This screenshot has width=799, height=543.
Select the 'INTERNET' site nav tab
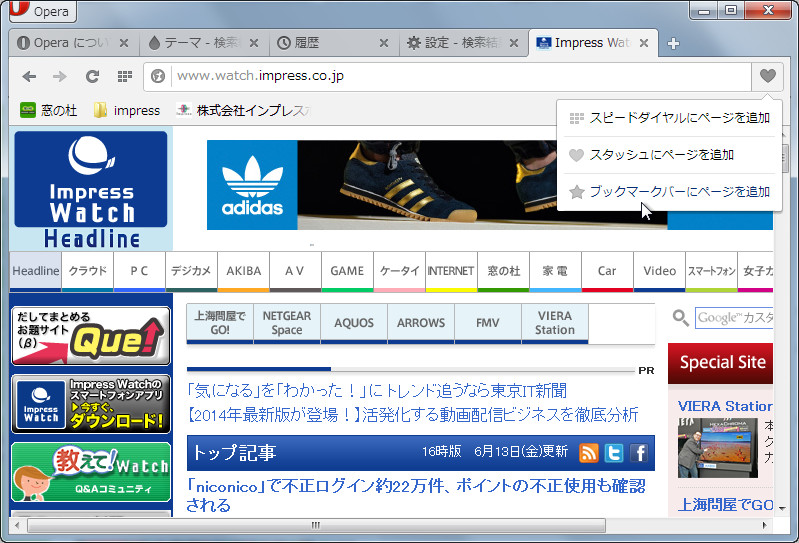pos(451,271)
